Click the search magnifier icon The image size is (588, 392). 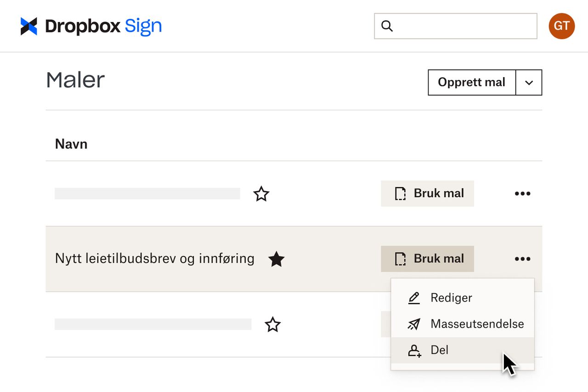(x=387, y=26)
